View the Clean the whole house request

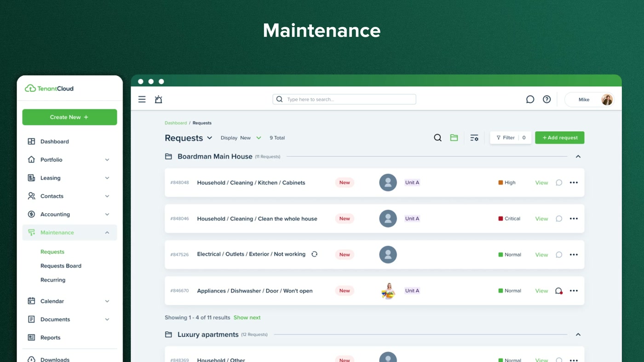point(541,219)
